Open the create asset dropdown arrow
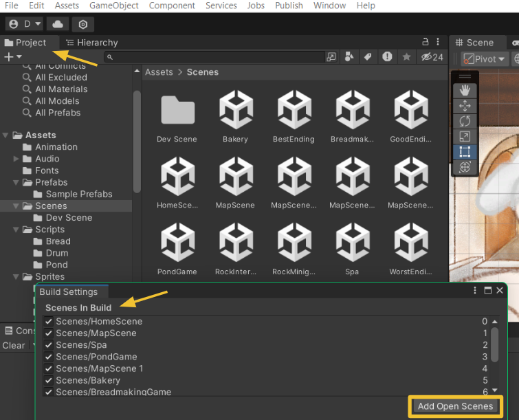 click(19, 57)
